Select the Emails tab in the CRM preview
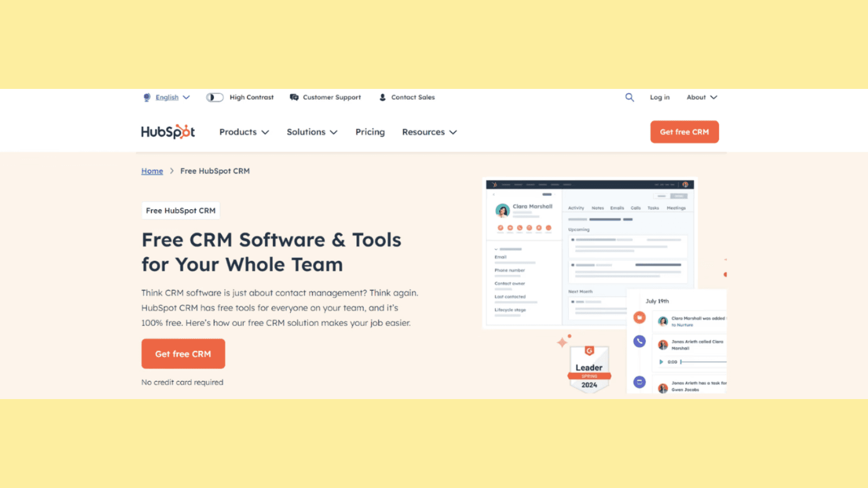 pyautogui.click(x=617, y=208)
